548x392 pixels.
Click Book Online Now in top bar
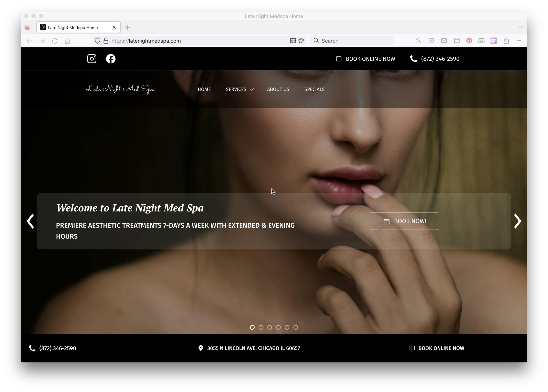(x=365, y=59)
